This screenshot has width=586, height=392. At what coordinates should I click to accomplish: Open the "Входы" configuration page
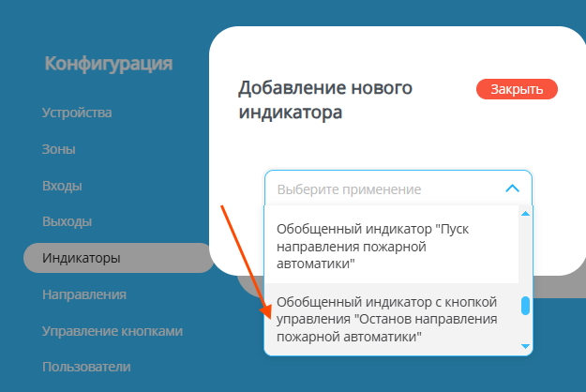[x=62, y=186]
